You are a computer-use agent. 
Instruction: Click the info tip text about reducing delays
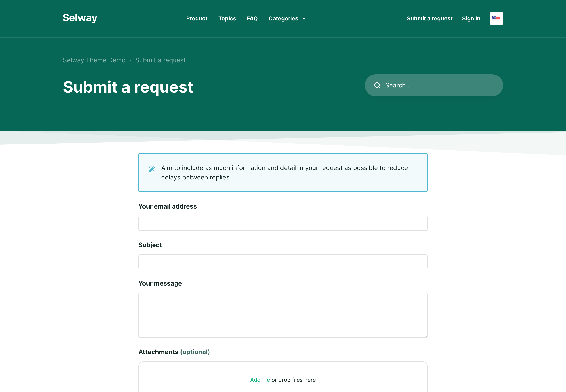point(284,172)
